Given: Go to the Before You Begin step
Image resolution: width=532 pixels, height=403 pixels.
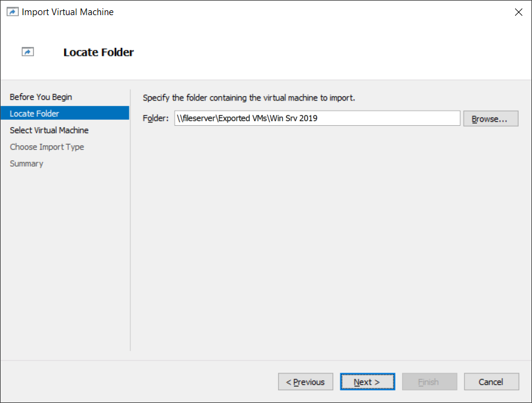Looking at the screenshot, I should [41, 97].
